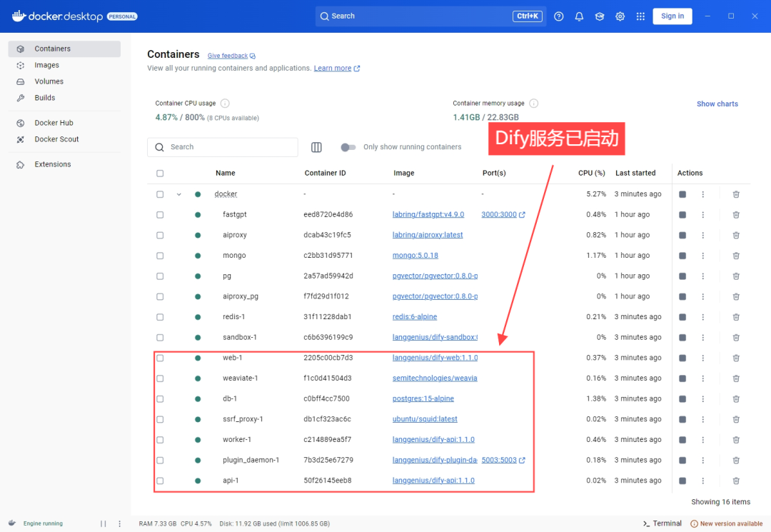Pause the Docker engine in status bar
Viewport: 771px width, 532px height.
pyautogui.click(x=102, y=523)
